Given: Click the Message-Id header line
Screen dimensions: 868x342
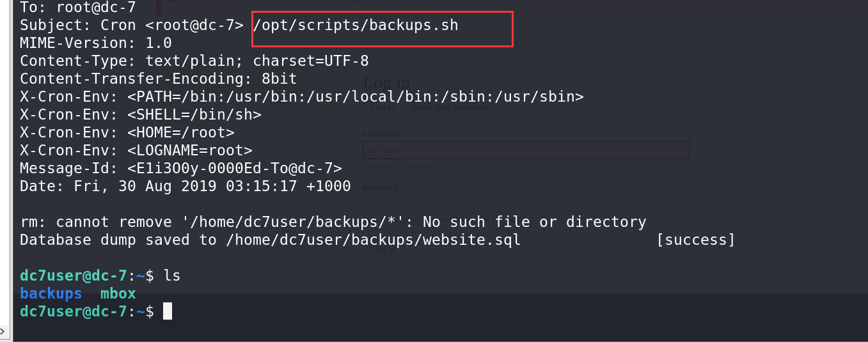Looking at the screenshot, I should (181, 168).
